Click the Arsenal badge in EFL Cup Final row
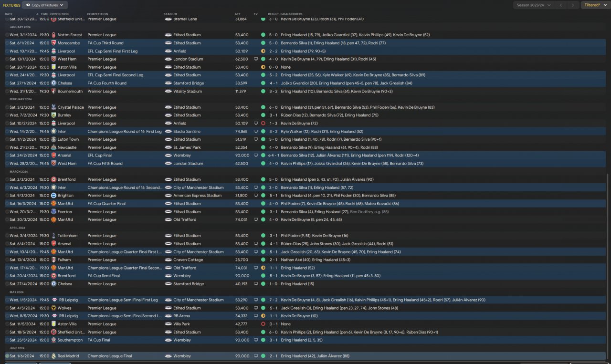Screen dimensions: 611x364 point(53,155)
